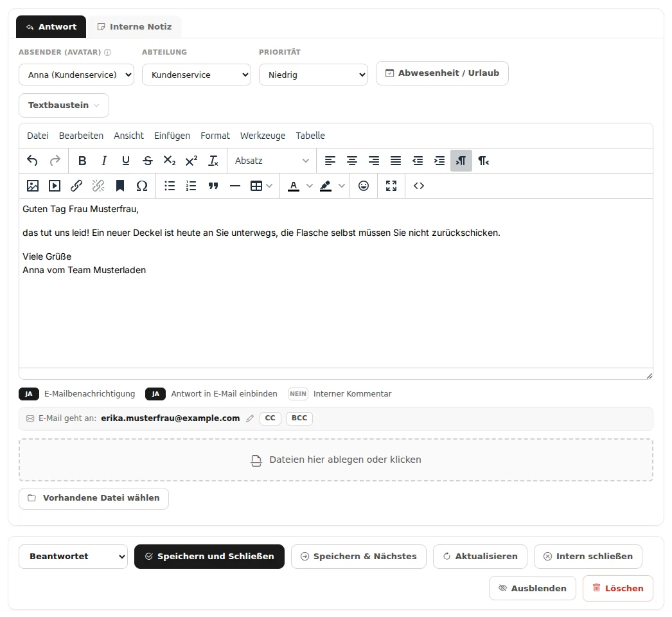Click file drop zone to upload
Image resolution: width=672 pixels, height=617 pixels.
(336, 460)
